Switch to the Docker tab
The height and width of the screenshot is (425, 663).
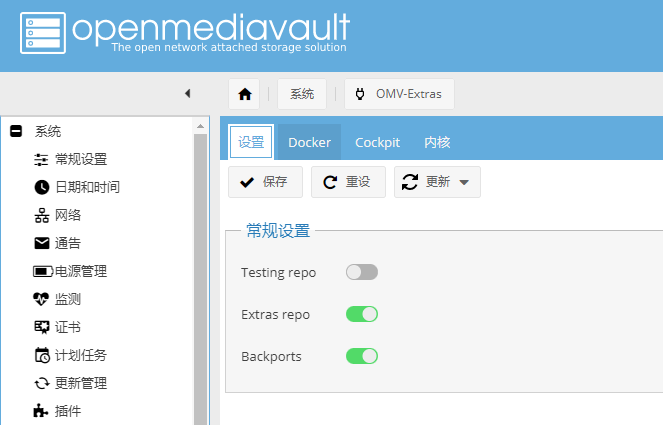pos(310,142)
